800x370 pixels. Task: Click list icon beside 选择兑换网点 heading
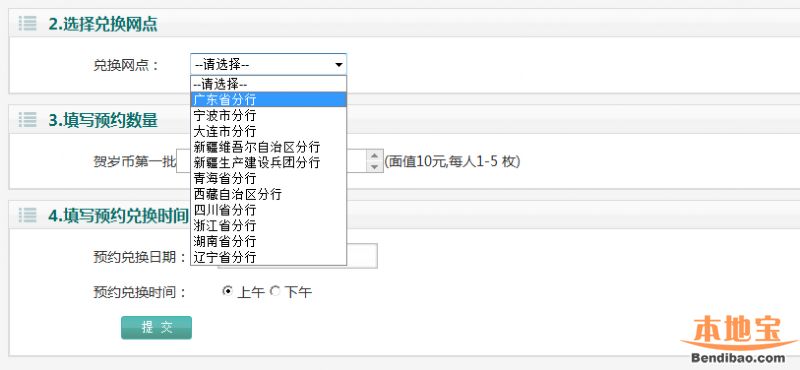coord(28,23)
